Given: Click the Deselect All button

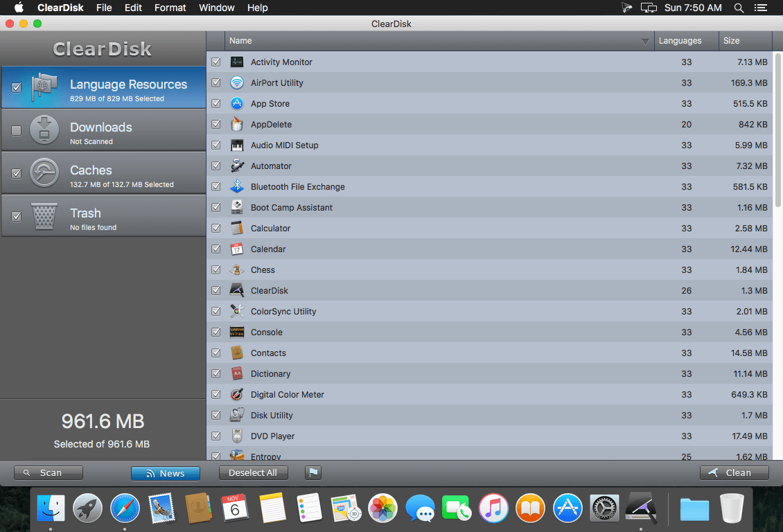Looking at the screenshot, I should [253, 472].
